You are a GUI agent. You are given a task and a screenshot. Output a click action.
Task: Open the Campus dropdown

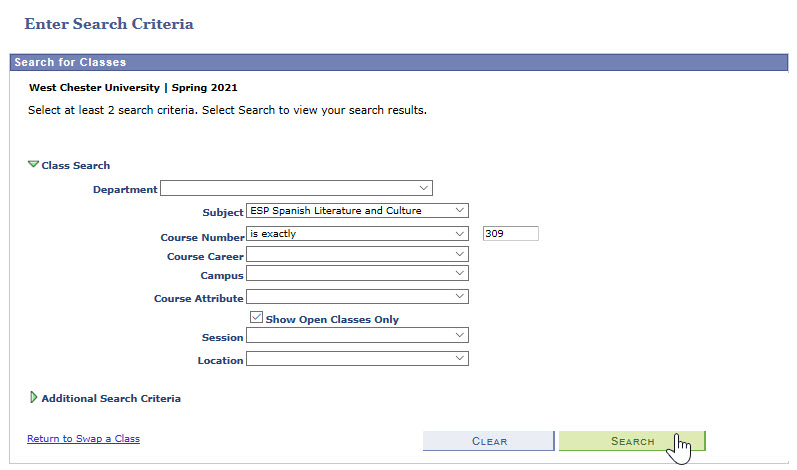(357, 272)
